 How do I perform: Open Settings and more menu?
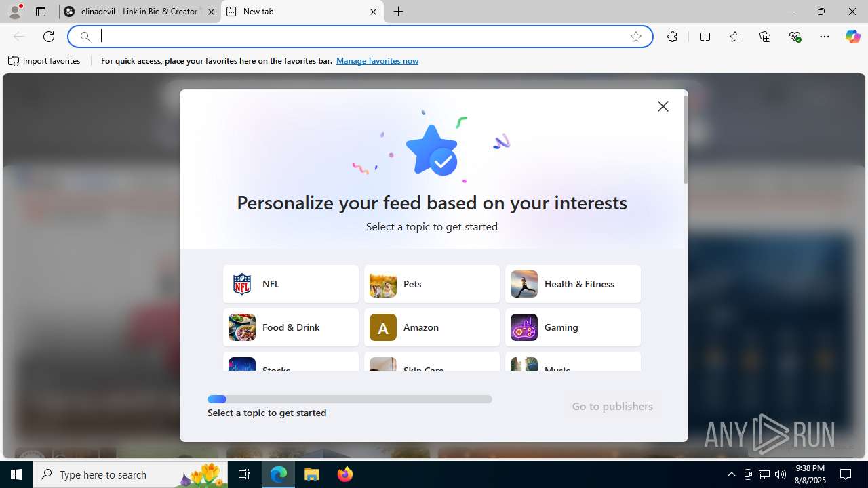[x=825, y=37]
